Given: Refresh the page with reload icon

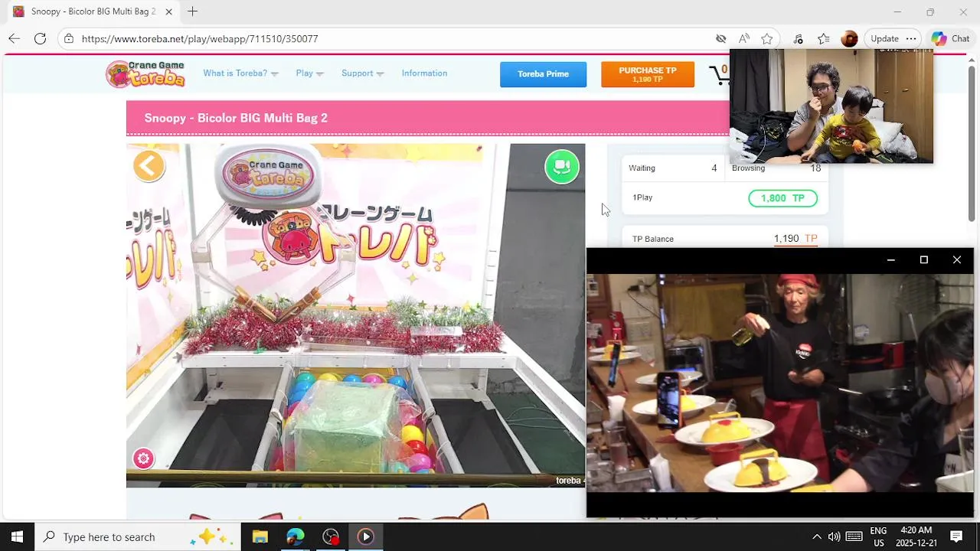Looking at the screenshot, I should point(40,38).
